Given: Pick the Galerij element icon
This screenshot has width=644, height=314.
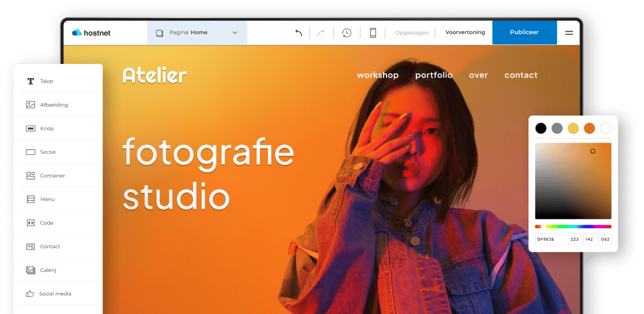Looking at the screenshot, I should [x=30, y=271].
